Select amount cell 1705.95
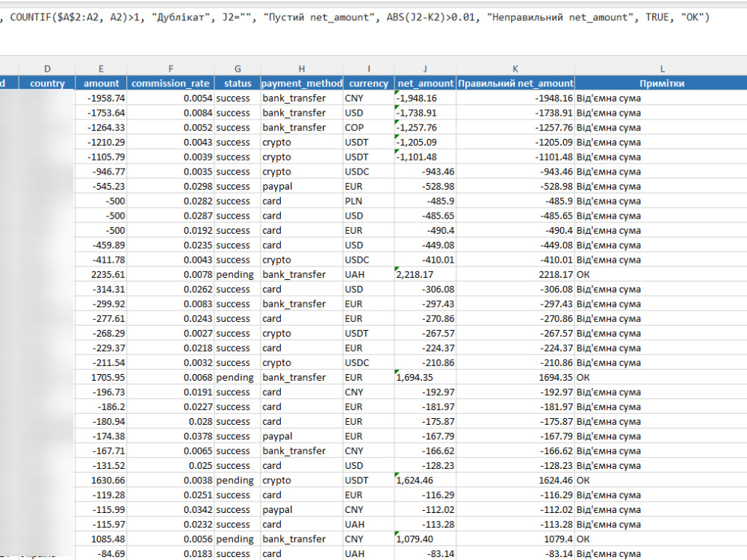 101,378
